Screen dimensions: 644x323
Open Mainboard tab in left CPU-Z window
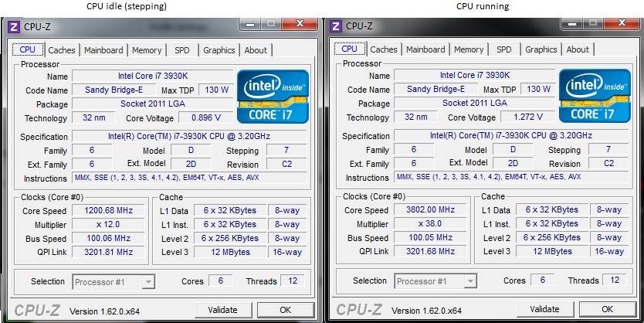[x=103, y=50]
